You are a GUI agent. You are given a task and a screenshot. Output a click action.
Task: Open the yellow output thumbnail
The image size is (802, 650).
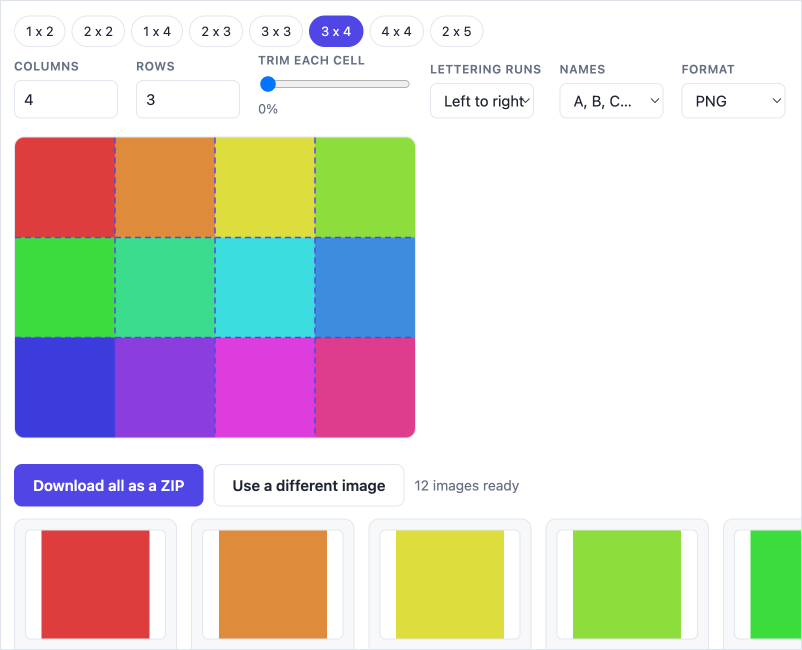(450, 584)
